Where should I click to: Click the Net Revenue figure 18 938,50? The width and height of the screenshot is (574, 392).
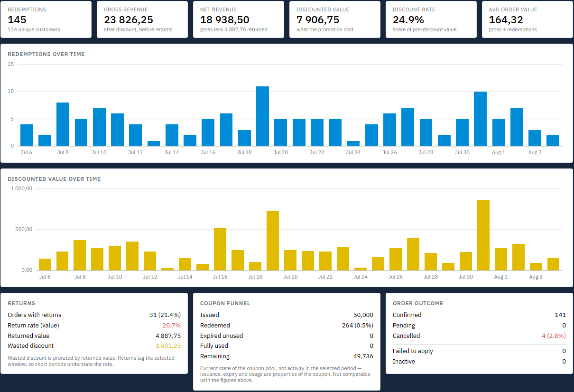click(x=225, y=20)
